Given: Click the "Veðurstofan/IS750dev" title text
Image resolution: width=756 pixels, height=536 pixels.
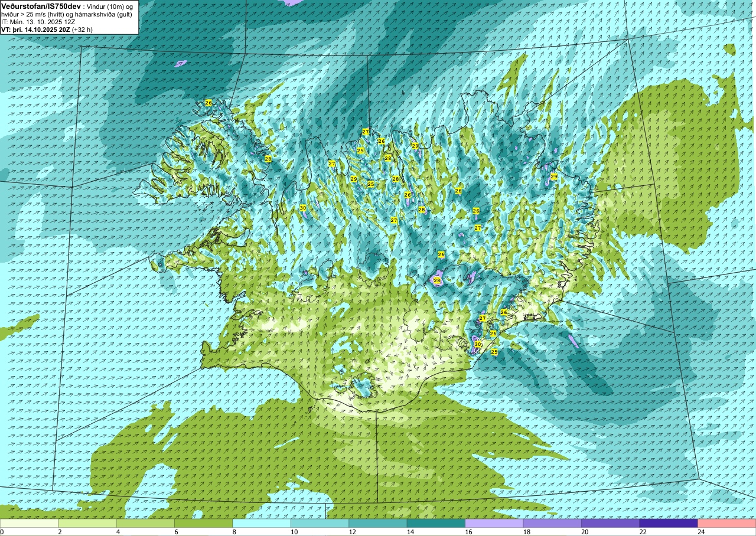Looking at the screenshot, I should tap(41, 6).
